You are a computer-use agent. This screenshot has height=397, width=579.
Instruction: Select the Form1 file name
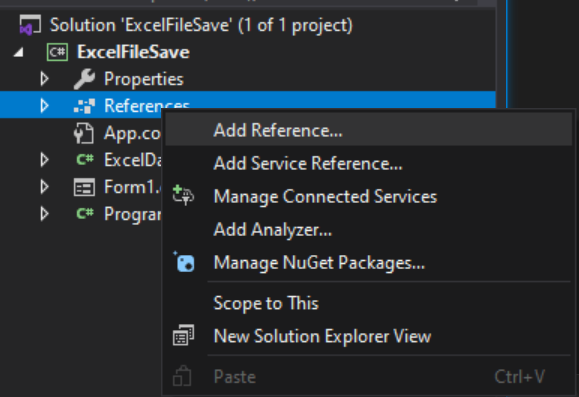coord(132,187)
